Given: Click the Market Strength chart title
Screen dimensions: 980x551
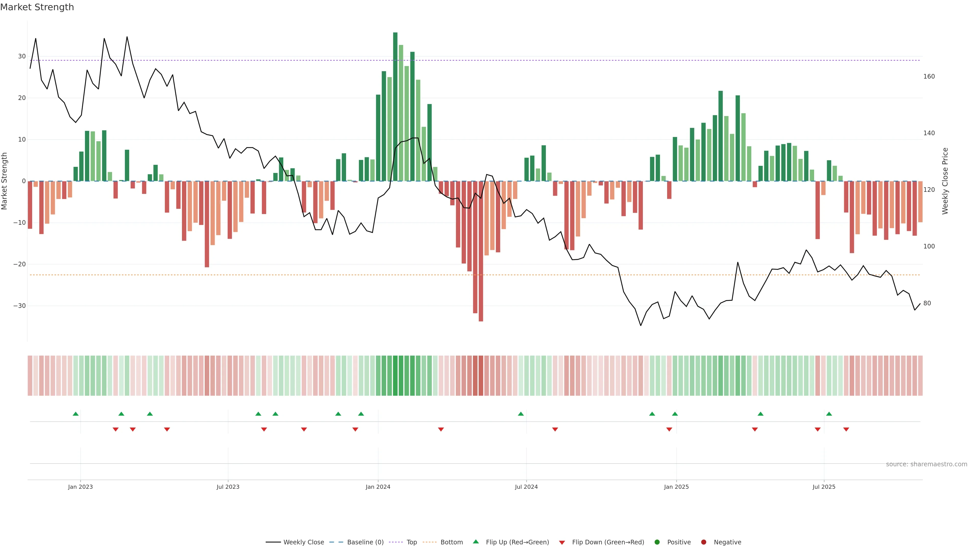Looking at the screenshot, I should point(37,7).
